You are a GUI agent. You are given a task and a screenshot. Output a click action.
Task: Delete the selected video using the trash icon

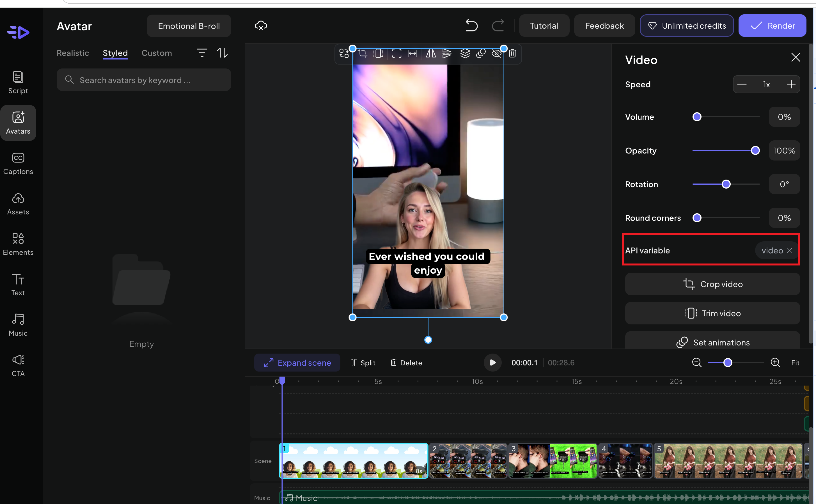pos(512,53)
